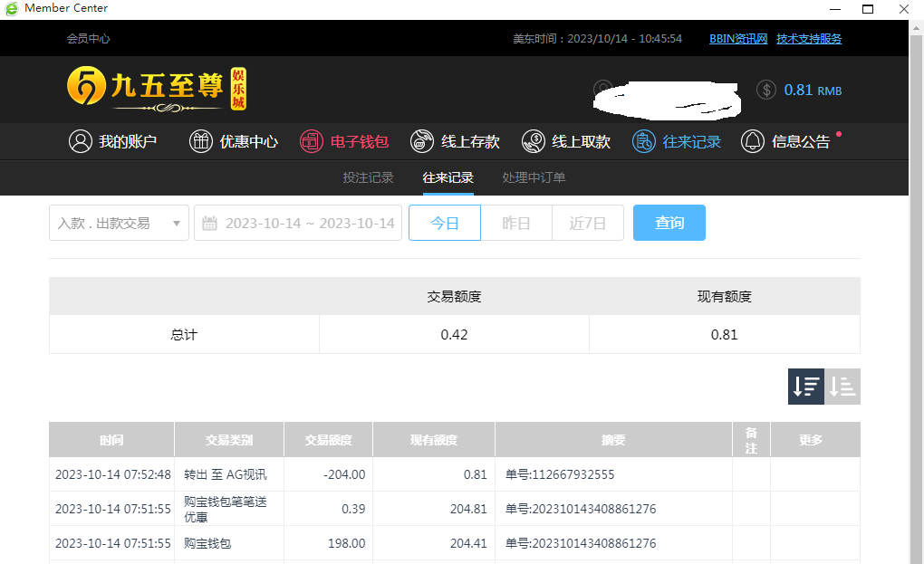Switch to 往来记录 sub-tab
The width and height of the screenshot is (924, 564).
tap(448, 177)
